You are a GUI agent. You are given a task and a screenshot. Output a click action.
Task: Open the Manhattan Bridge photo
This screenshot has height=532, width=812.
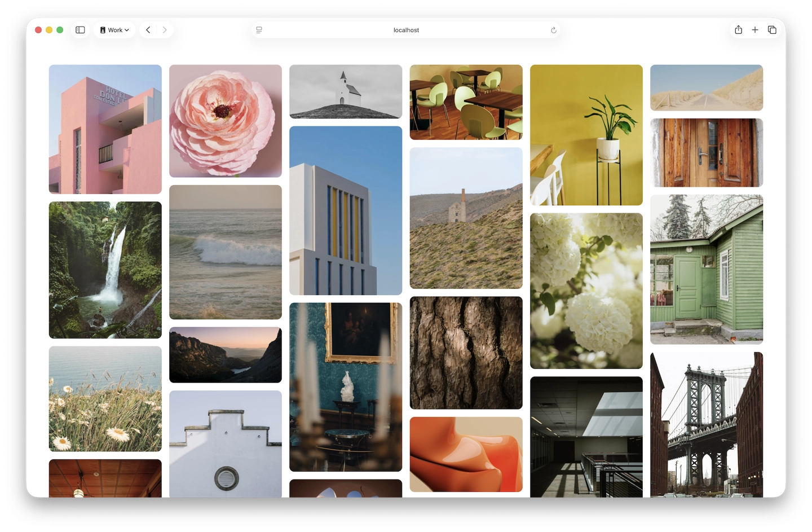(x=706, y=424)
